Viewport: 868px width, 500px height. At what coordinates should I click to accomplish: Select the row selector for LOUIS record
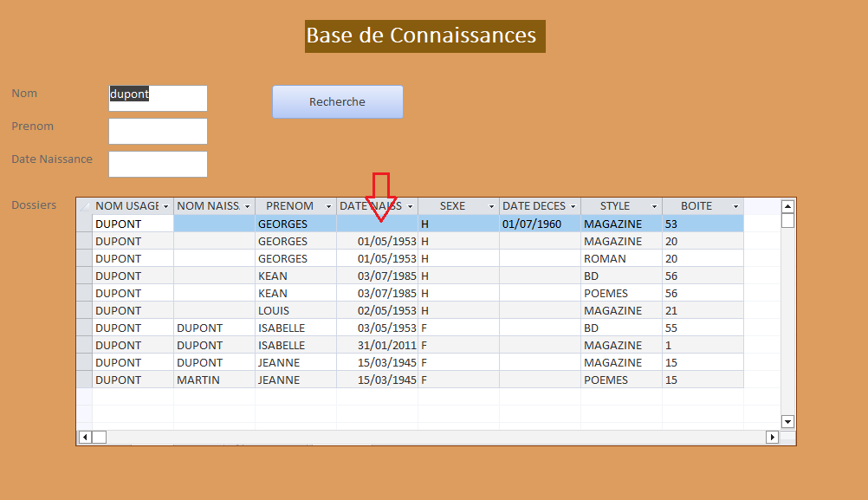pyautogui.click(x=84, y=310)
